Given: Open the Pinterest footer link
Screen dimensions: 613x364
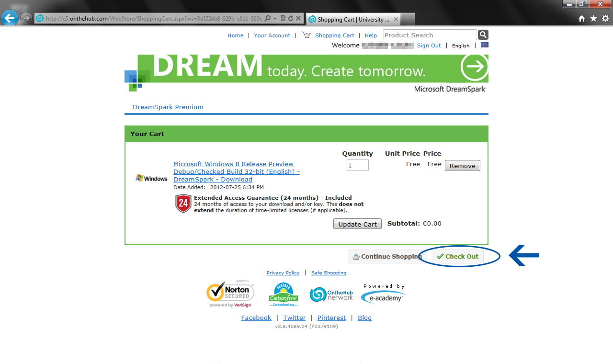Looking at the screenshot, I should pyautogui.click(x=331, y=318).
